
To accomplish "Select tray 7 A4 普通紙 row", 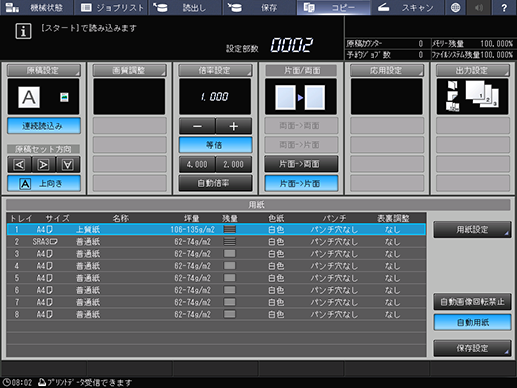I will [x=216, y=302].
